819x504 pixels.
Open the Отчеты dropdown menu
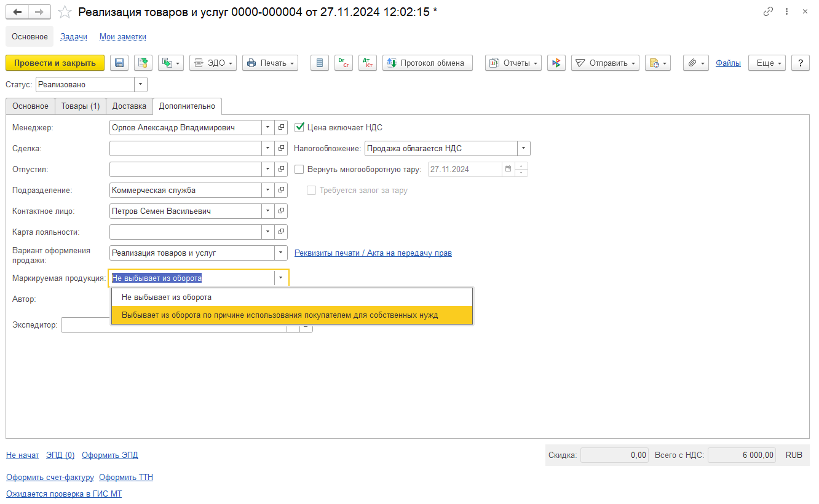(x=513, y=63)
